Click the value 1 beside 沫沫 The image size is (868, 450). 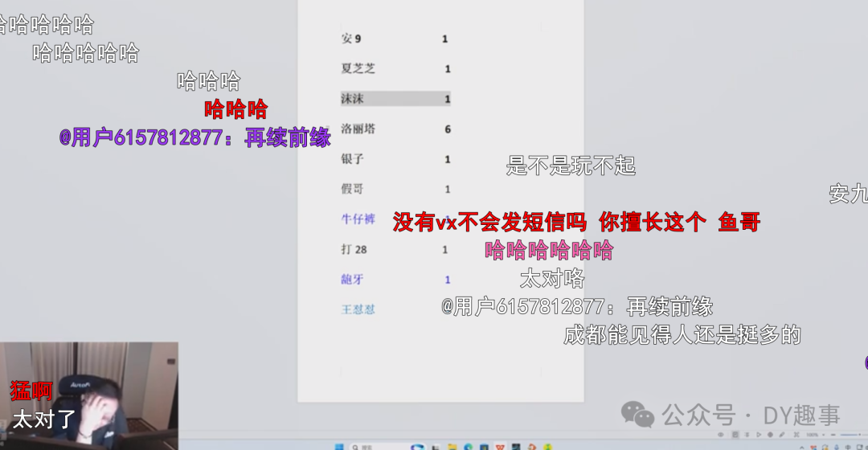pyautogui.click(x=448, y=99)
